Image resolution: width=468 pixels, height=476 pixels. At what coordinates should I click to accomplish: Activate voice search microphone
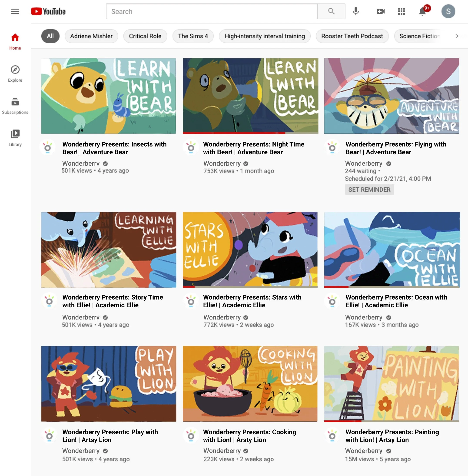356,11
